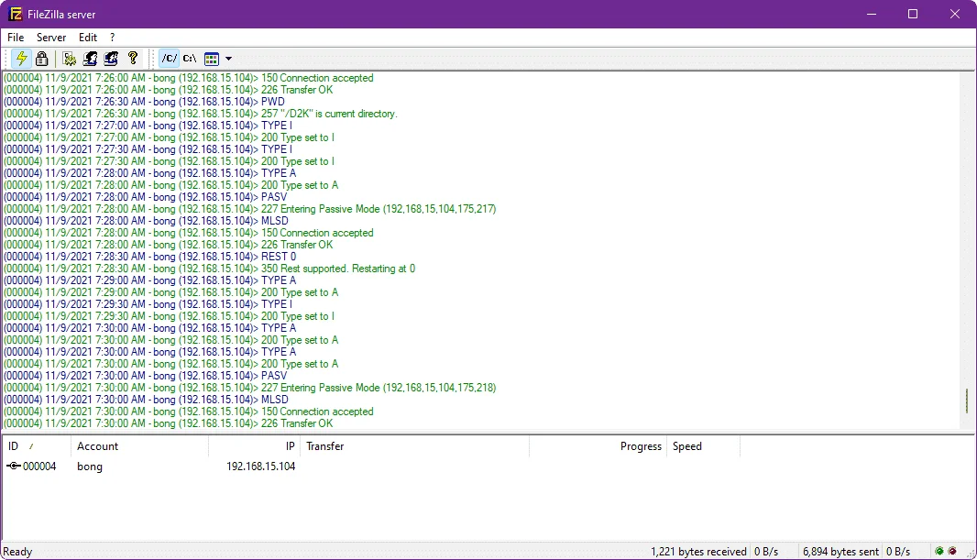Select 7:29:30 AM '200 Type set to I' line

169,316
